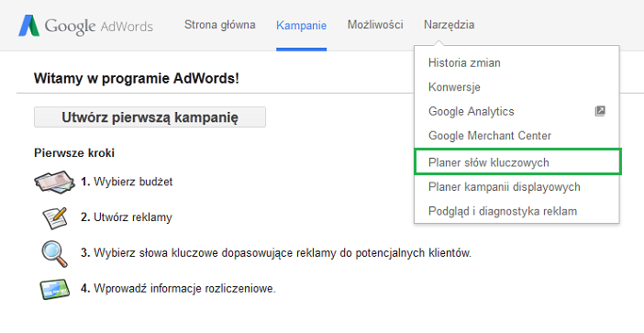Screen dimensions: 644x333
Task: Open the Możliwości tab
Action: point(375,25)
